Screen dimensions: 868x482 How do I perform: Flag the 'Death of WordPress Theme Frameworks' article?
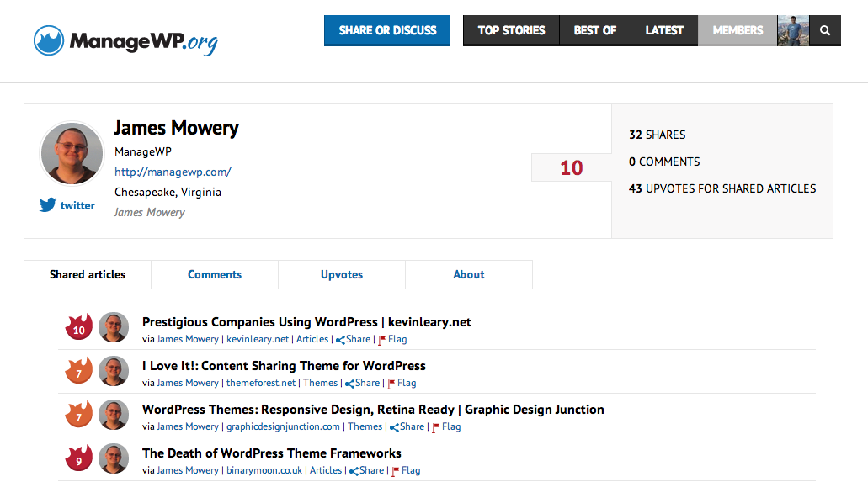406,470
